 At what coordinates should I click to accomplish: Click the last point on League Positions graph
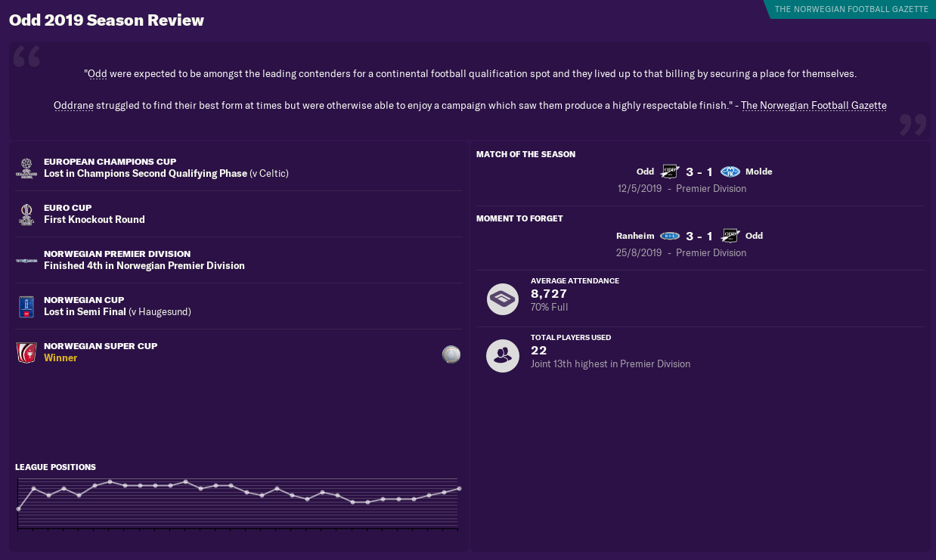pos(459,488)
